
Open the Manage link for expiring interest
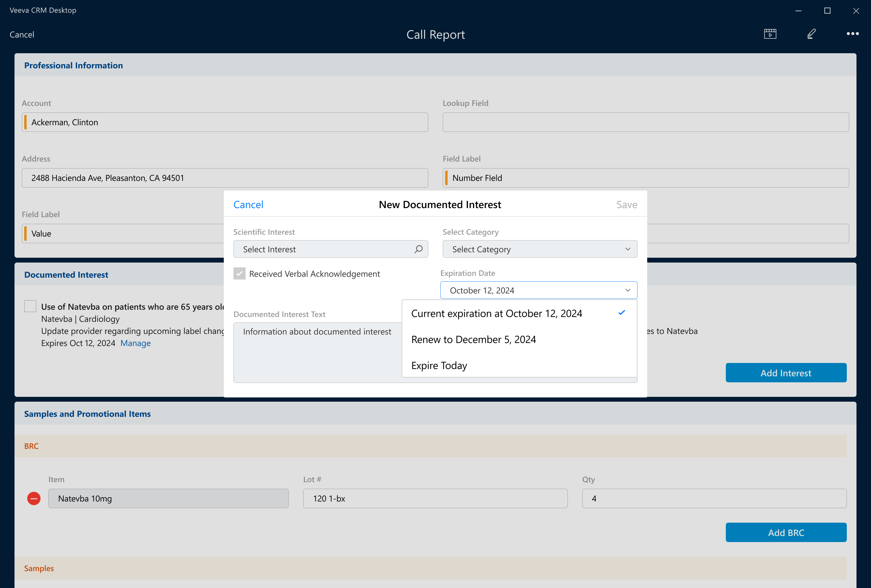pos(135,343)
